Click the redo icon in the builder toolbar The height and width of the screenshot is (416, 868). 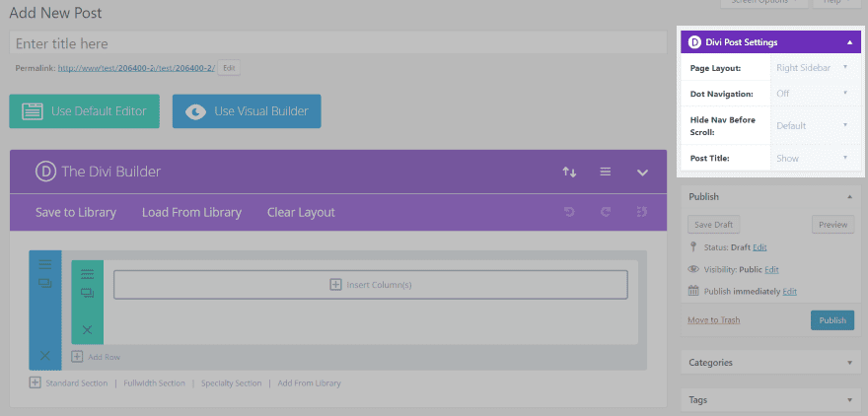point(606,212)
